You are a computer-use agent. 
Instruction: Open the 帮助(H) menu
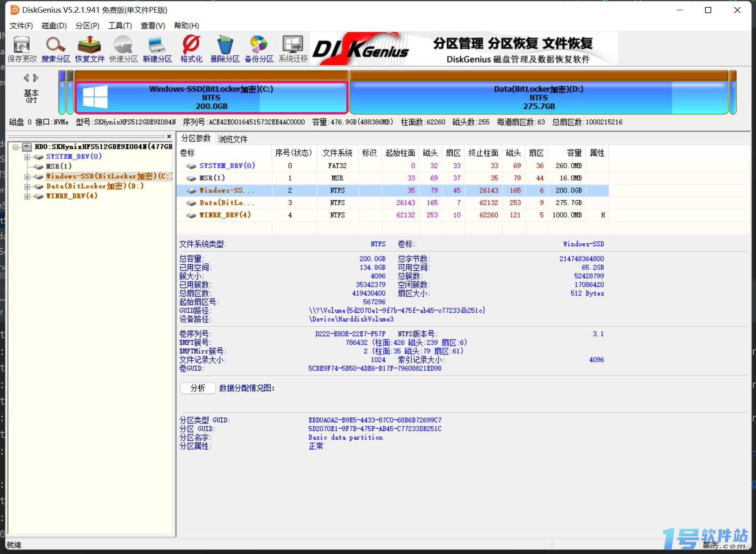(187, 26)
